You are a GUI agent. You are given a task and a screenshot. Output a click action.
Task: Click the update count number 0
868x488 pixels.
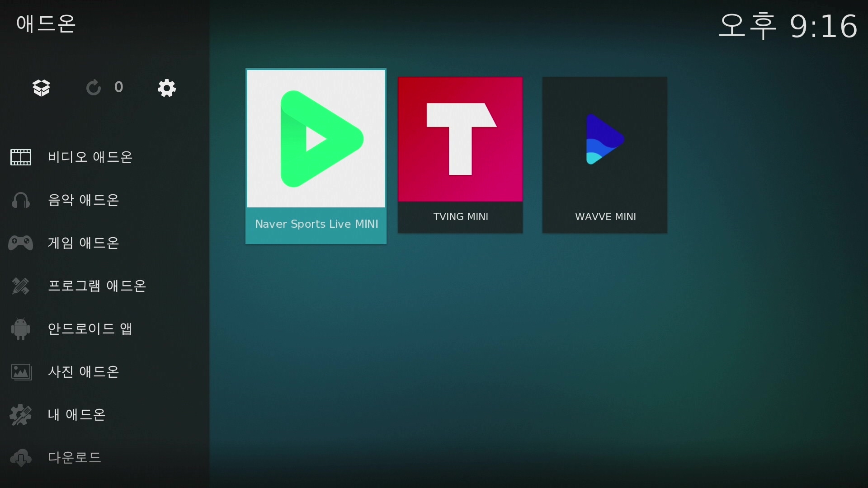click(x=119, y=87)
